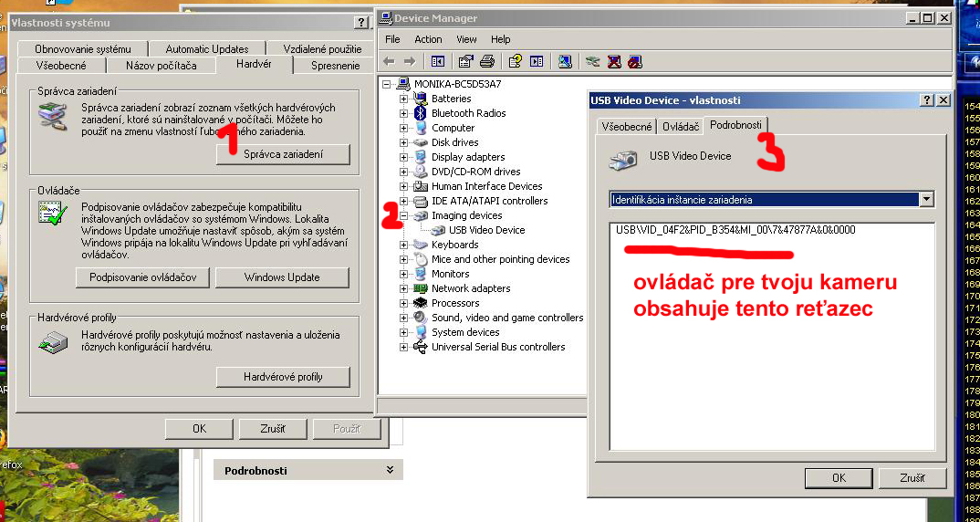
Task: Open Properties via Device Manager toolbar icon
Action: [x=465, y=61]
